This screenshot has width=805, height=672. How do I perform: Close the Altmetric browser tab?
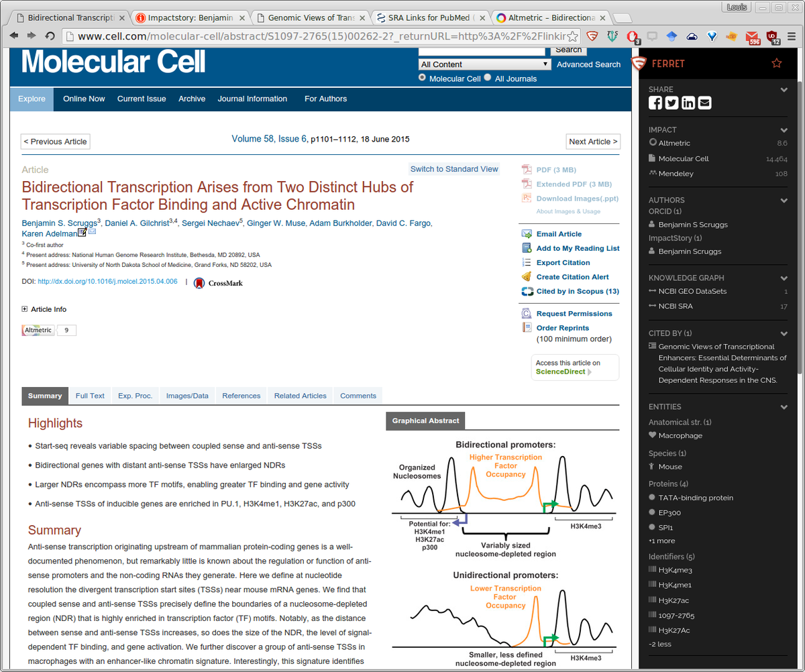pyautogui.click(x=603, y=17)
